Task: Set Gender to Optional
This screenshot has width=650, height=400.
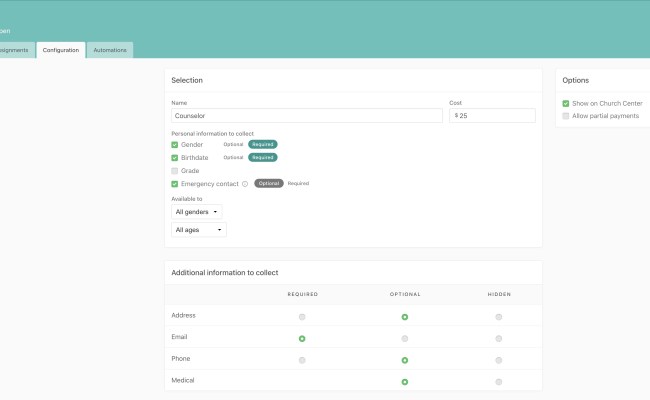Action: 233,144
